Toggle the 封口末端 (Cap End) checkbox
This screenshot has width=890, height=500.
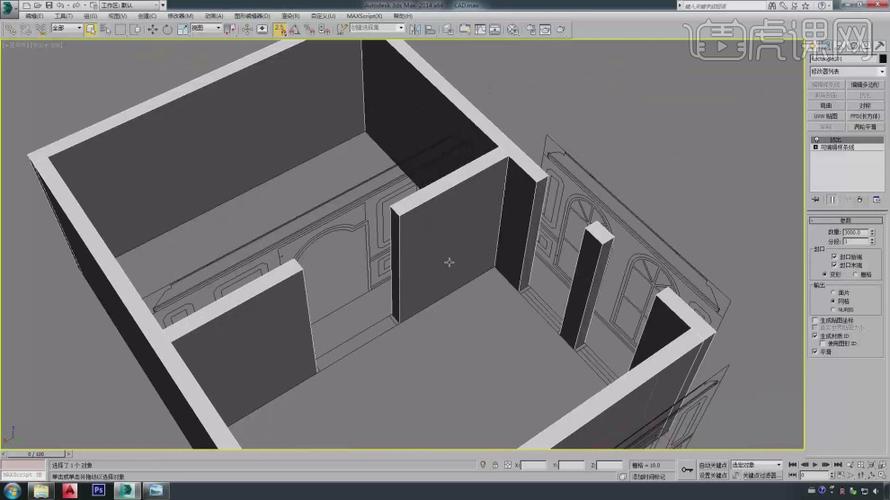coord(834,265)
